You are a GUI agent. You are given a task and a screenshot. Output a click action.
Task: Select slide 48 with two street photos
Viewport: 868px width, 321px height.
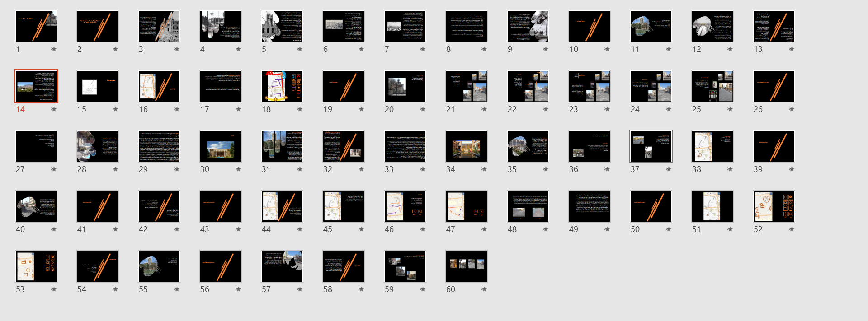coord(528,206)
